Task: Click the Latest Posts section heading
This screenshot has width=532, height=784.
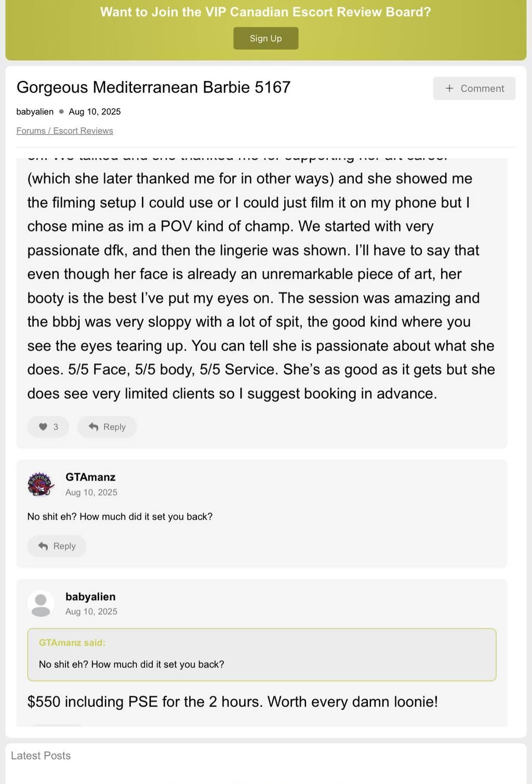Action: click(41, 755)
